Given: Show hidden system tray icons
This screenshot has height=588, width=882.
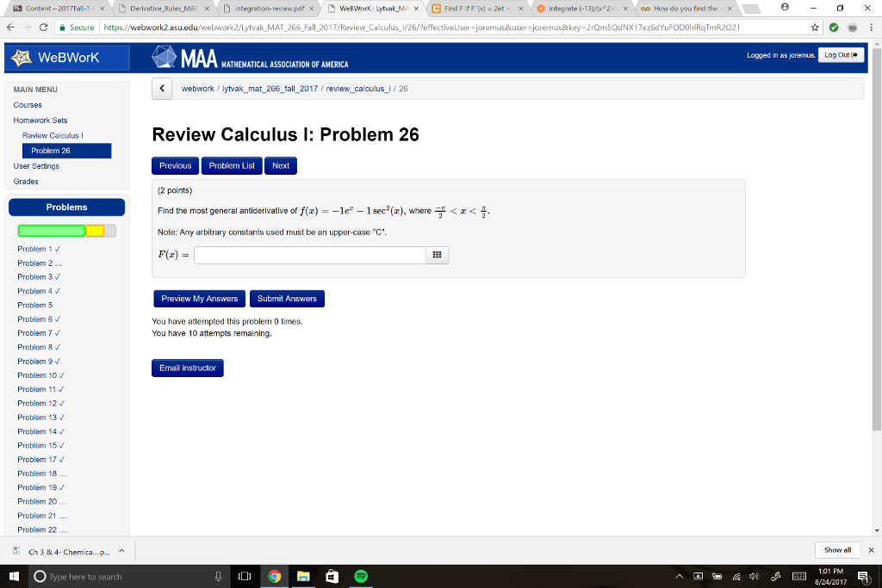Looking at the screenshot, I should (x=680, y=576).
